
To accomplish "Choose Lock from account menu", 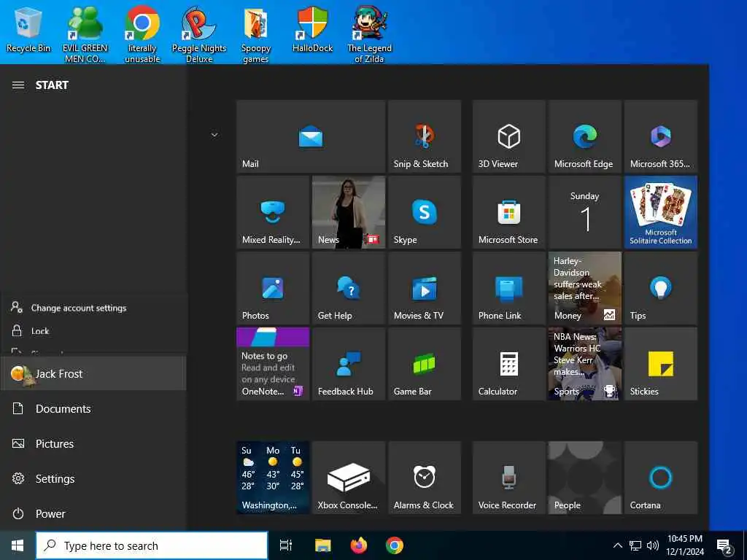I will point(93,330).
